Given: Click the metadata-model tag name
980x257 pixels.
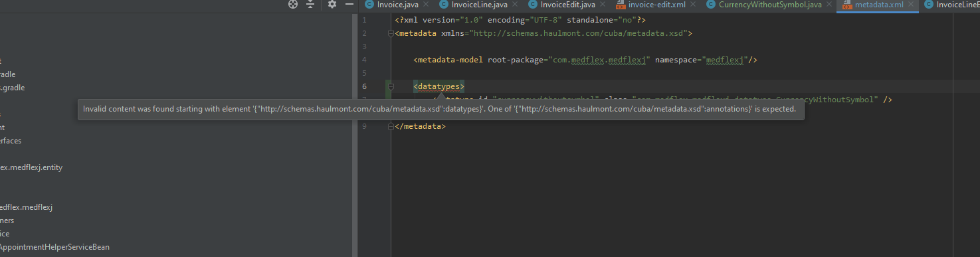Looking at the screenshot, I should point(450,60).
